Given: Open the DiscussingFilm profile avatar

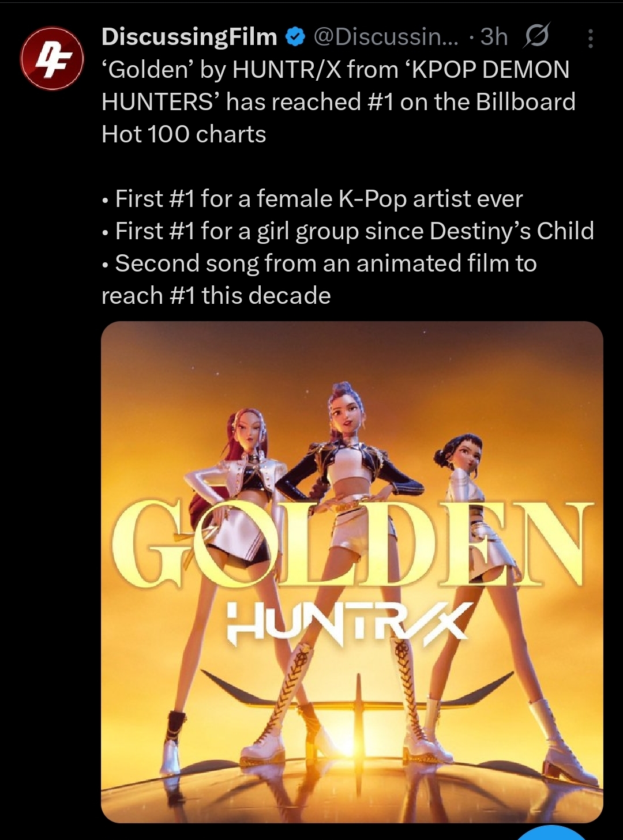Looking at the screenshot, I should [x=52, y=59].
